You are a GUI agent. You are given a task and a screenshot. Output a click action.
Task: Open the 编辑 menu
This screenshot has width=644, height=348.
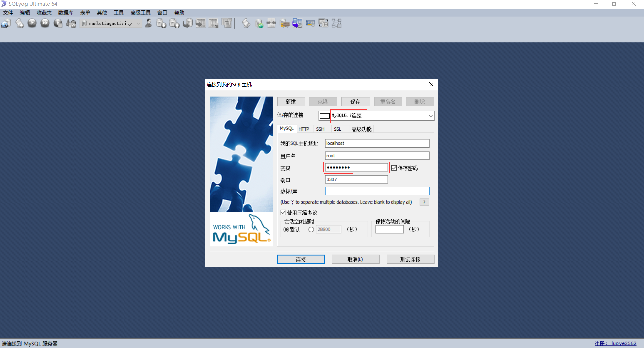(25, 13)
